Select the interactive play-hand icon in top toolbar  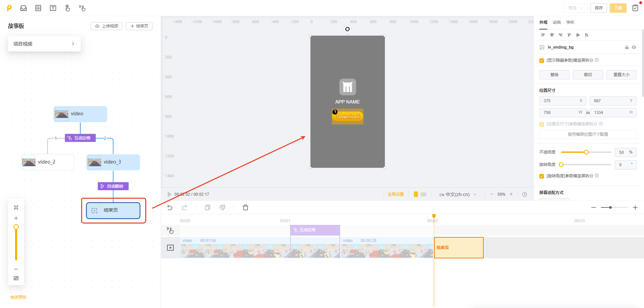click(83, 8)
